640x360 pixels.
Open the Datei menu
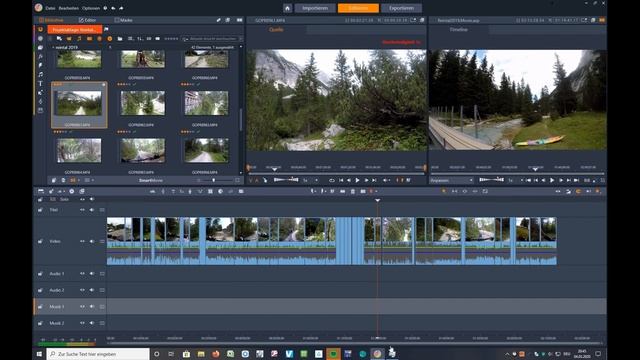(x=50, y=8)
